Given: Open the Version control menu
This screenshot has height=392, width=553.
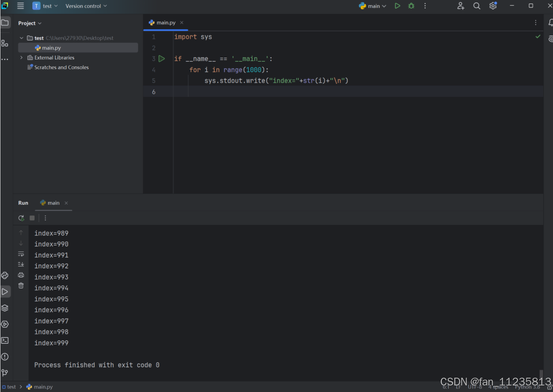Looking at the screenshot, I should (x=86, y=6).
